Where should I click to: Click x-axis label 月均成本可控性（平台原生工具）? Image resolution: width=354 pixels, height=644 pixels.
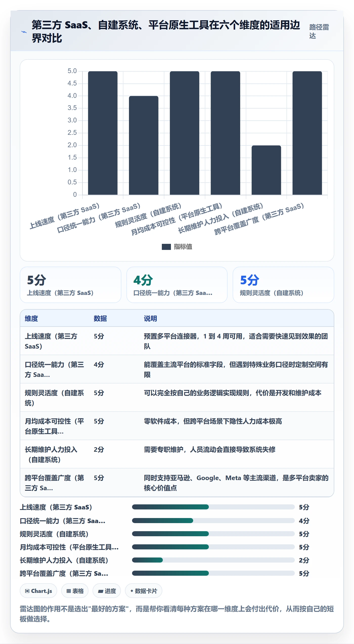click(x=177, y=219)
